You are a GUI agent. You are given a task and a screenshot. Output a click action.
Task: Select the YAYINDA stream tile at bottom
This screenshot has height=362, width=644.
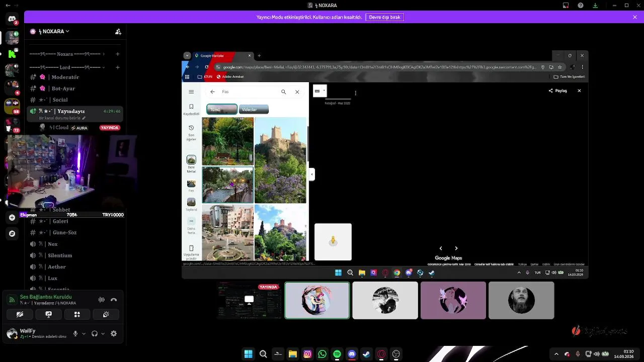tap(249, 300)
